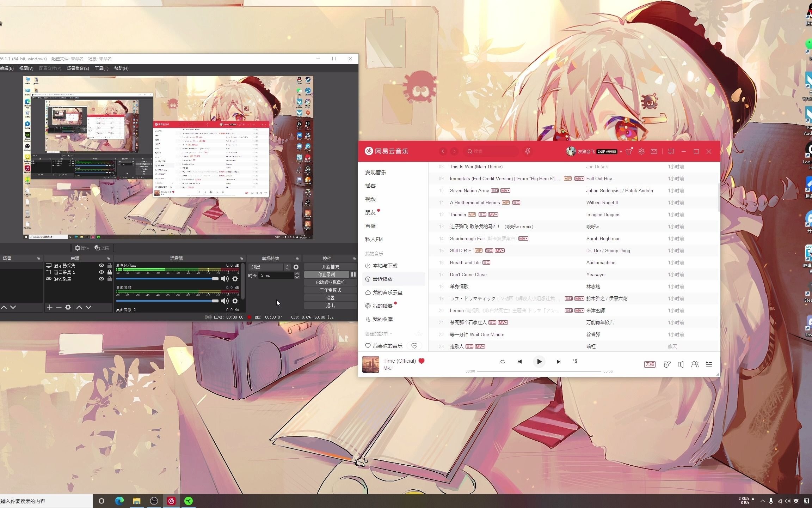The height and width of the screenshot is (508, 812).
Task: Open 麦克风/Aux gear settings in mixer
Action: 235,279
